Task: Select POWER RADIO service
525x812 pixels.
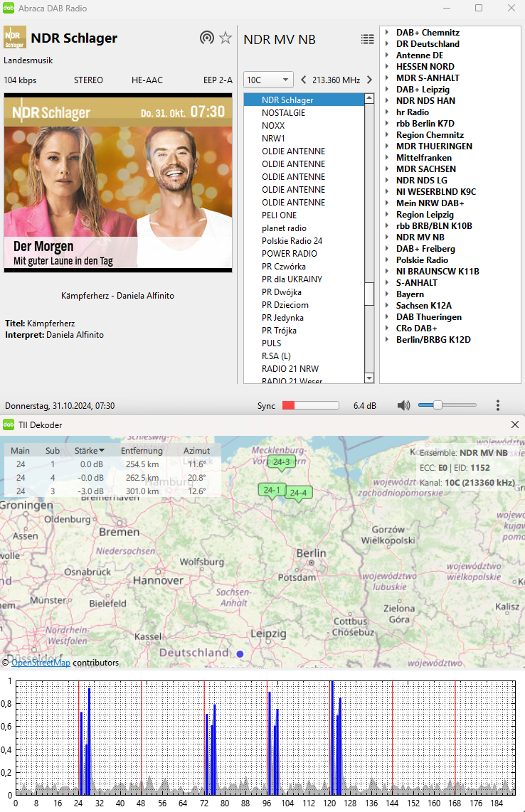Action: point(304,253)
